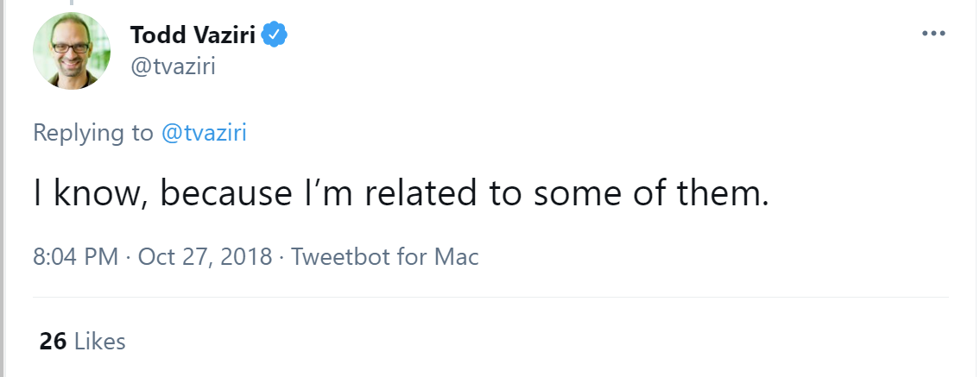The height and width of the screenshot is (377, 980).
Task: Click the word "Likes"
Action: [x=100, y=341]
